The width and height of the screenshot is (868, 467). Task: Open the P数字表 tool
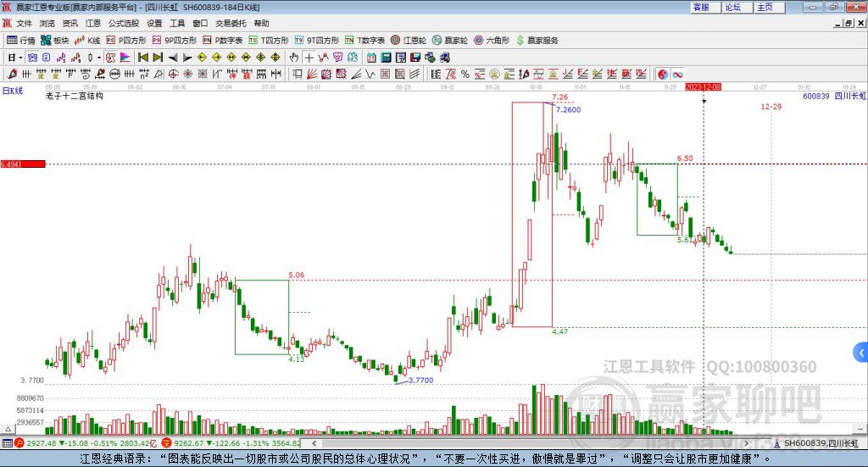coord(223,41)
